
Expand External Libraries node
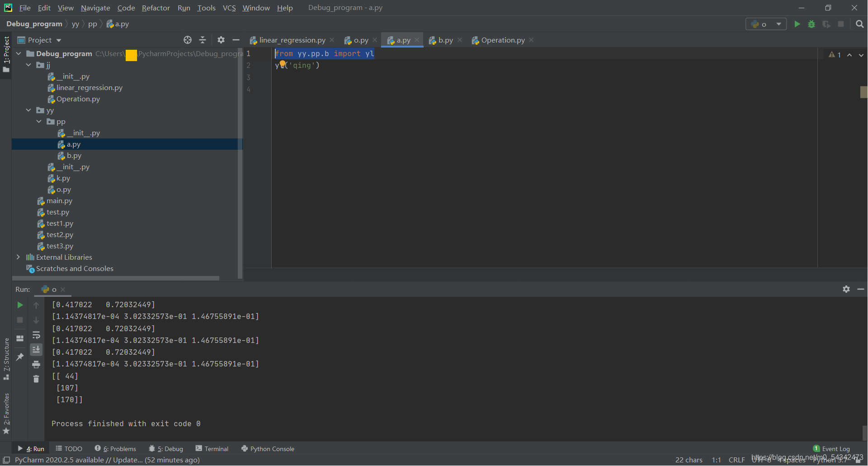(x=18, y=257)
